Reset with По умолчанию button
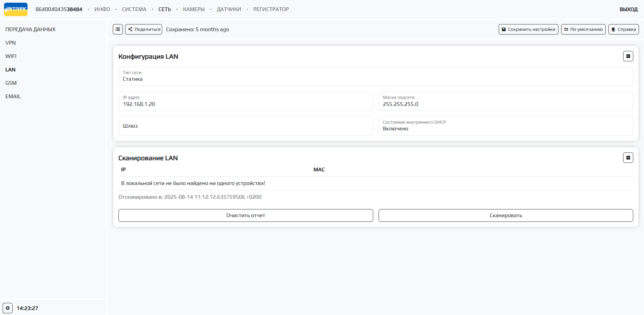 [583, 29]
